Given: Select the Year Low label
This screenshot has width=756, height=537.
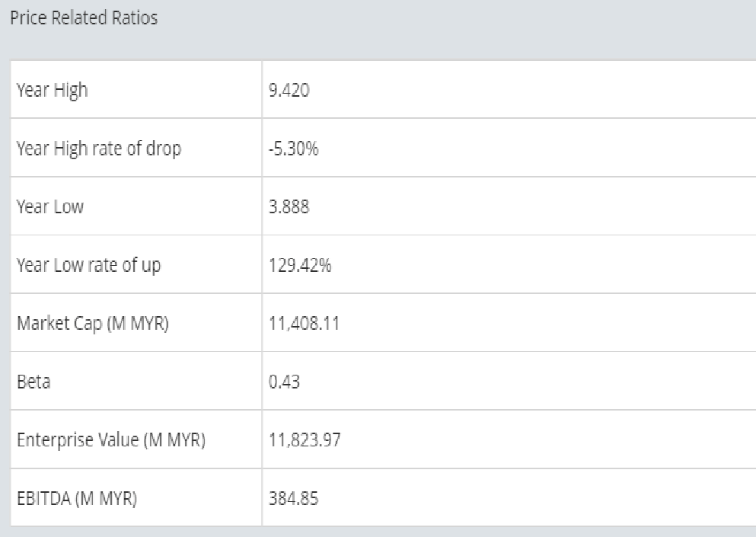Looking at the screenshot, I should (50, 207).
